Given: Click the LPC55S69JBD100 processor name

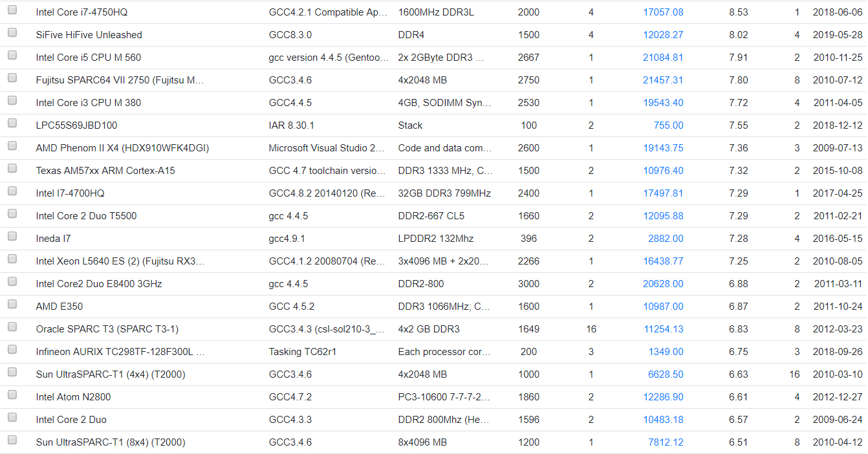Looking at the screenshot, I should coord(76,125).
